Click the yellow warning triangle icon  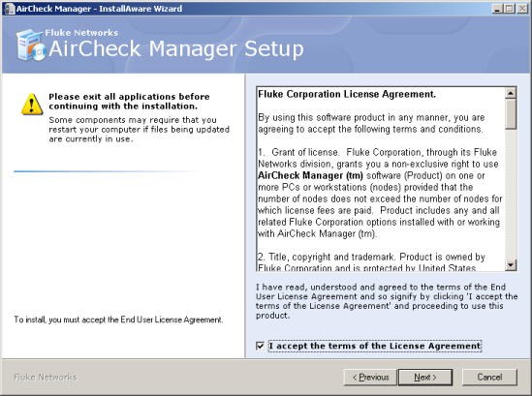tap(32, 105)
